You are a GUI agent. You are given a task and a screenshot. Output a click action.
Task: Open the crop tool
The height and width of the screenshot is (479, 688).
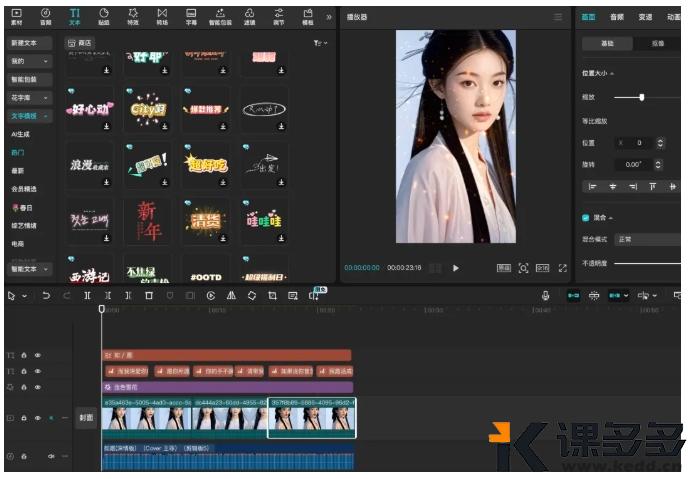pyautogui.click(x=272, y=296)
